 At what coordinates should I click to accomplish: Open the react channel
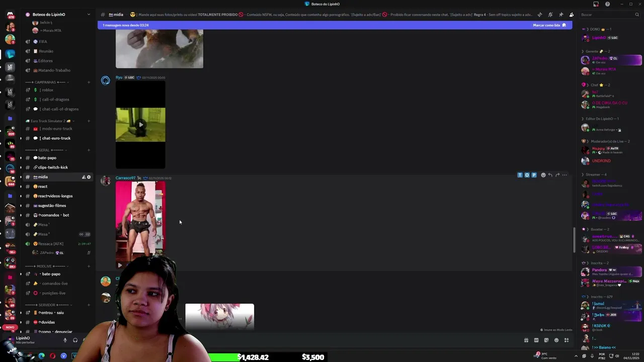[x=58, y=187]
